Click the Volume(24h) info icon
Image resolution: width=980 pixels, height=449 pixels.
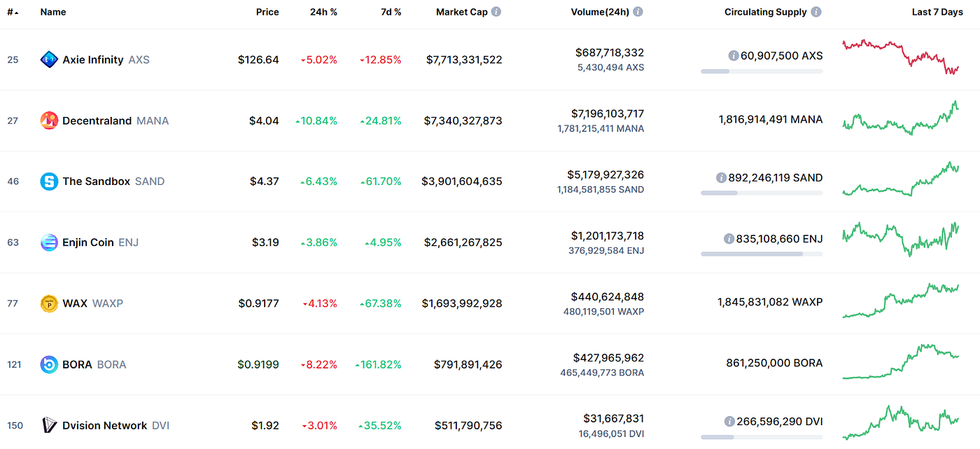[x=638, y=12]
